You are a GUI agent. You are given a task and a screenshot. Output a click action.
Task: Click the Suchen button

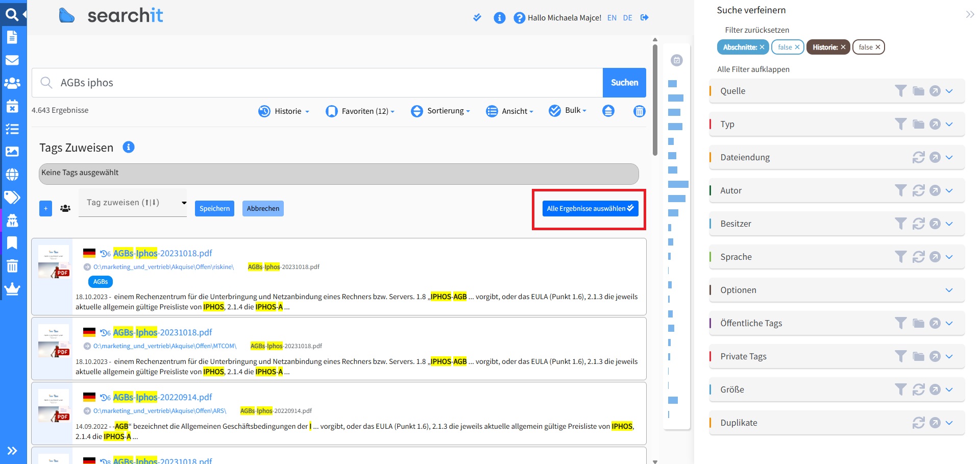pyautogui.click(x=624, y=83)
